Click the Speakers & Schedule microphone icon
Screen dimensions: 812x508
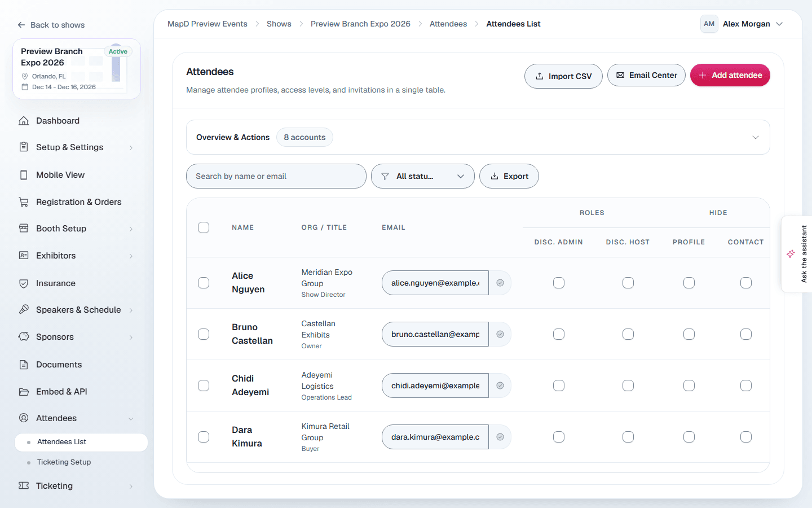pyautogui.click(x=24, y=310)
